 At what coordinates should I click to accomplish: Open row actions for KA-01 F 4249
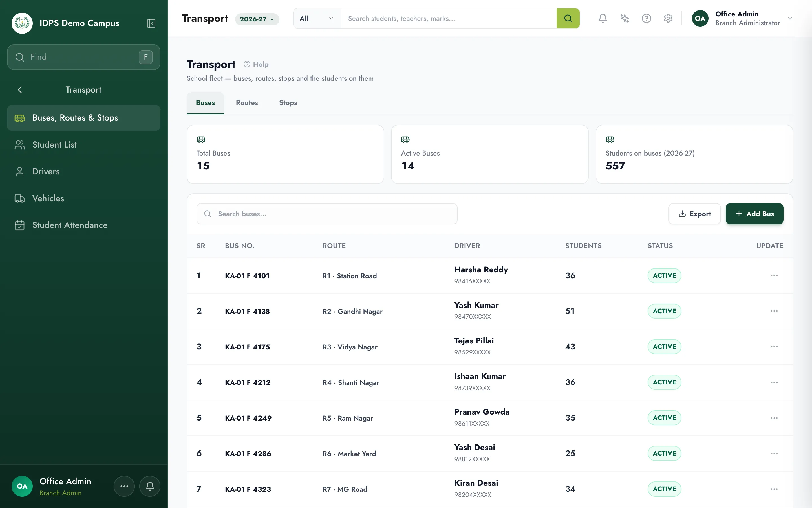(774, 418)
